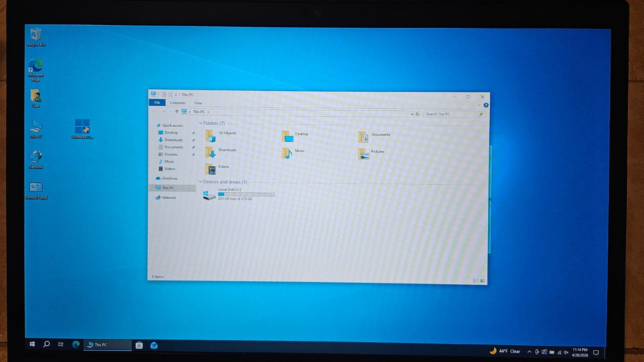Click the Up arrow navigation button
The height and width of the screenshot is (362, 644).
pyautogui.click(x=177, y=111)
